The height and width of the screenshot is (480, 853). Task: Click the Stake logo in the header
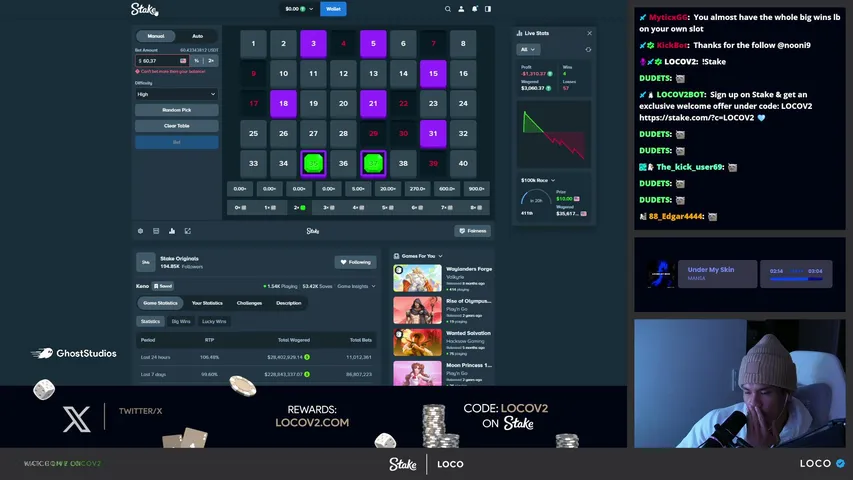(x=144, y=9)
